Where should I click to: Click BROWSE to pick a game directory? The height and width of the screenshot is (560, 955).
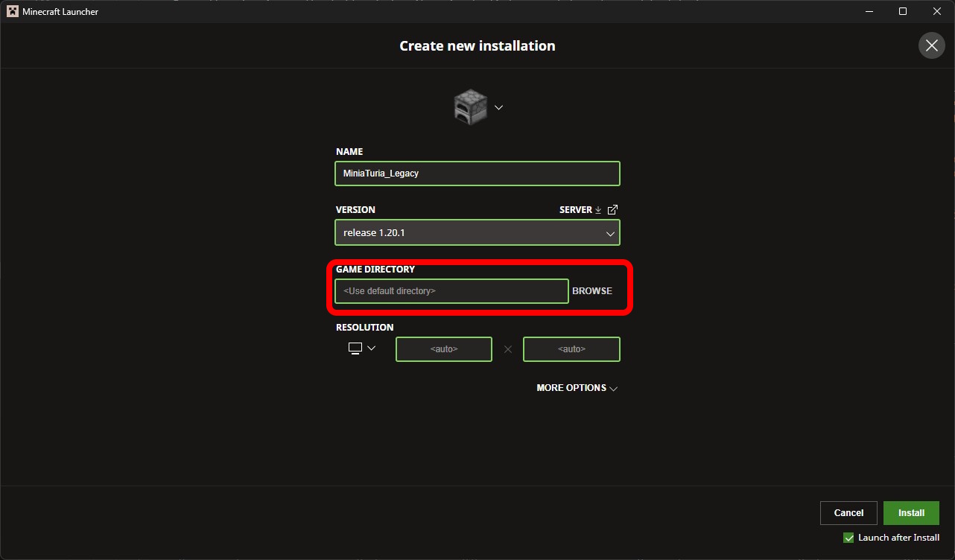(x=592, y=291)
